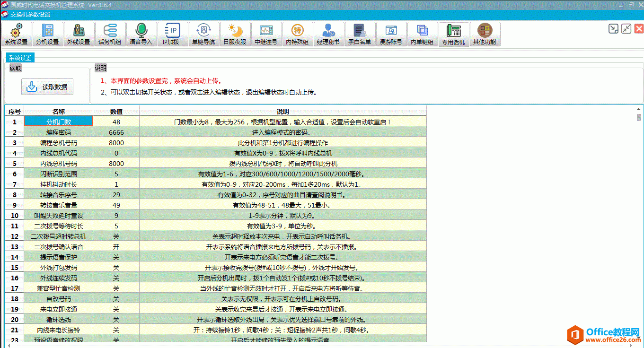Click the 名称 column header
This screenshot has height=348, width=644.
click(x=59, y=112)
